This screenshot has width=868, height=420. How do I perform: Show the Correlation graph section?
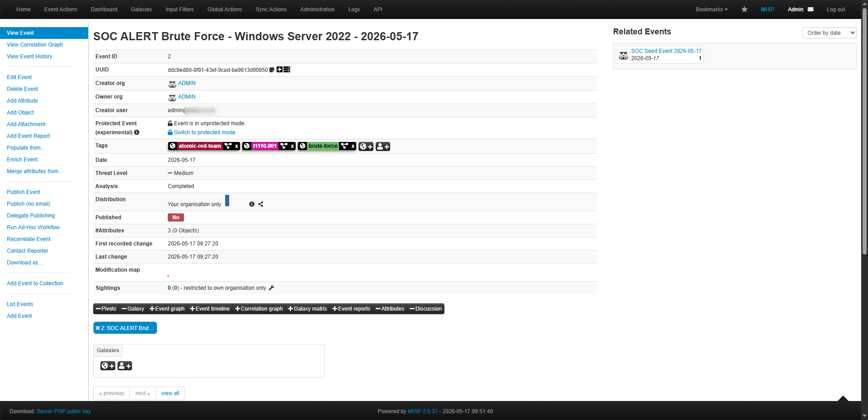pyautogui.click(x=259, y=309)
